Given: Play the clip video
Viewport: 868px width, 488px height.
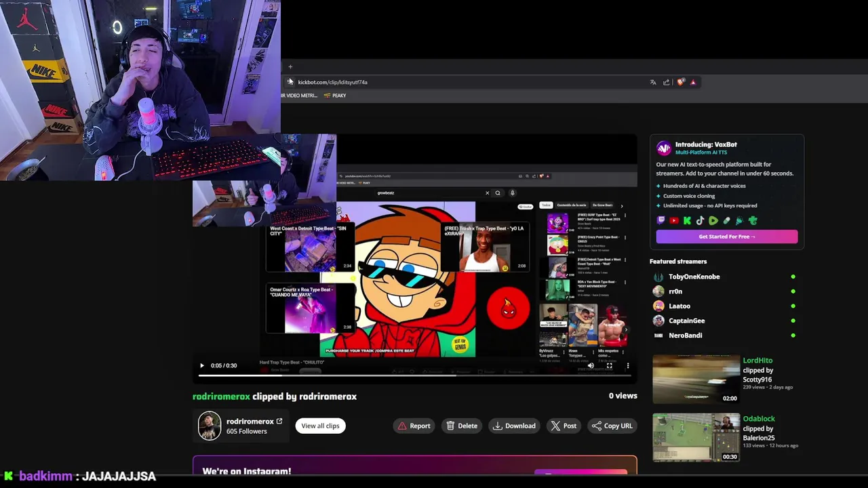Looking at the screenshot, I should coord(201,365).
